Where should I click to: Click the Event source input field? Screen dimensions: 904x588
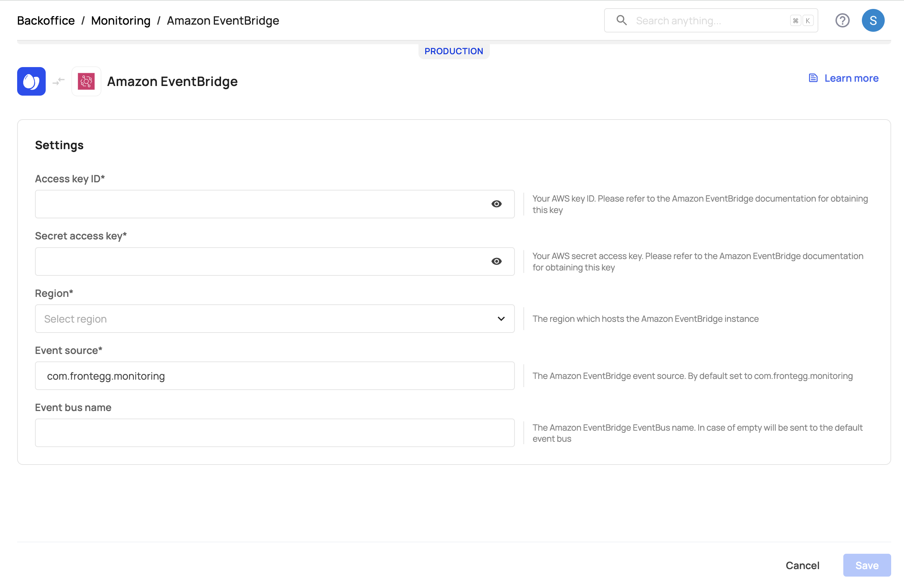(274, 376)
